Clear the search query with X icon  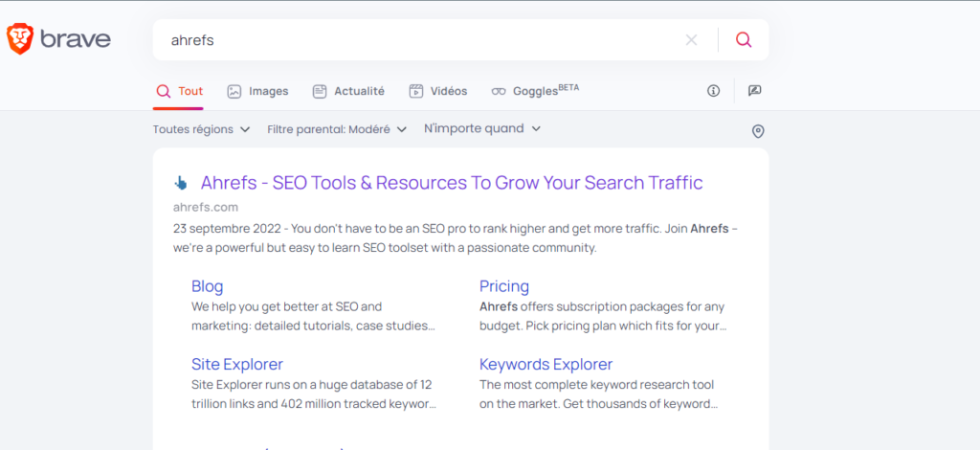pyautogui.click(x=691, y=40)
